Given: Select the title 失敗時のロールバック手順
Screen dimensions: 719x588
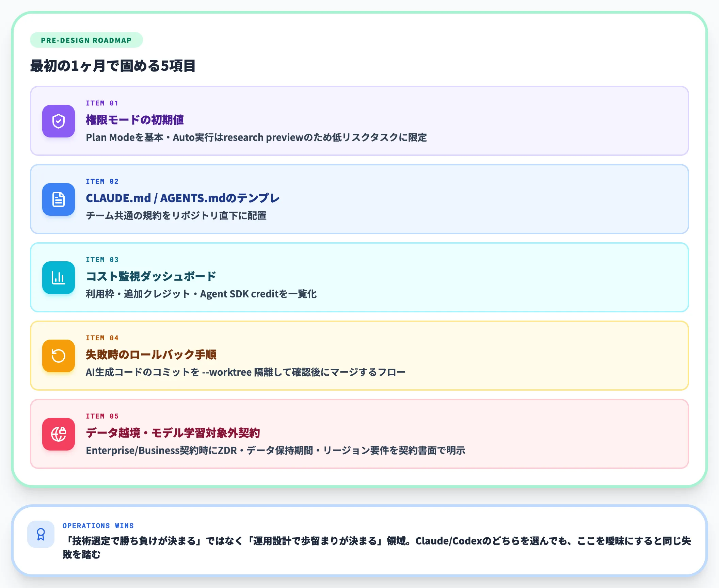Looking at the screenshot, I should [151, 355].
